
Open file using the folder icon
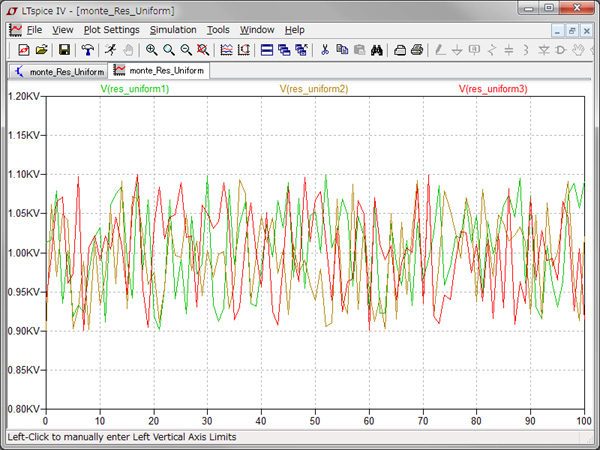click(42, 49)
